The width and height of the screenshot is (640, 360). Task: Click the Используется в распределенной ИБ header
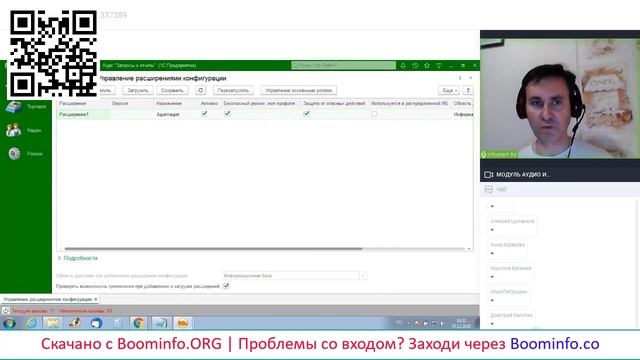(409, 104)
